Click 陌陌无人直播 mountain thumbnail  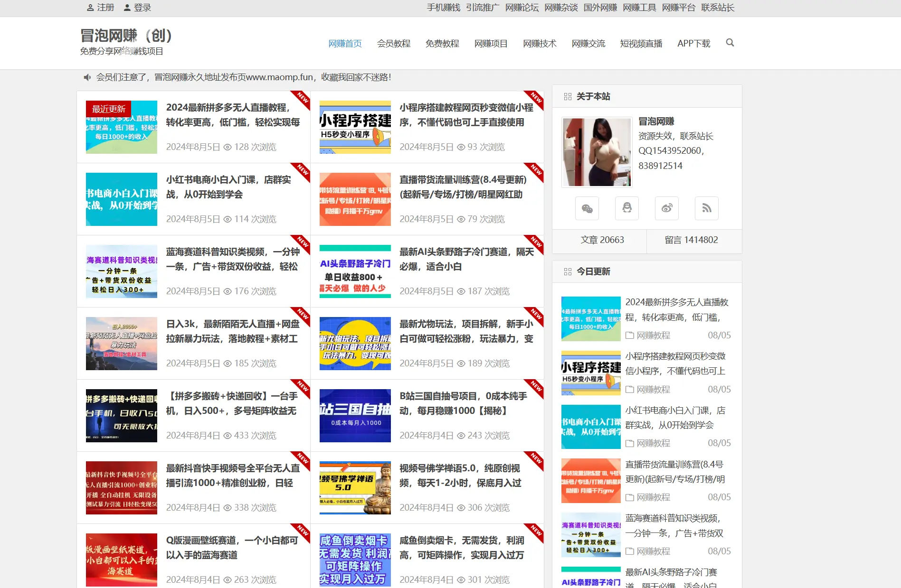coord(122,344)
